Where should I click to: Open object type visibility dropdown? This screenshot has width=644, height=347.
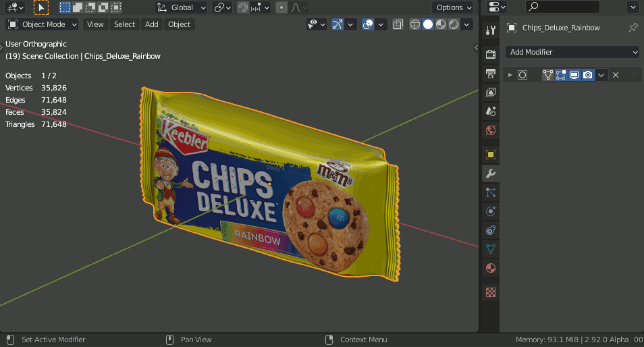click(316, 24)
